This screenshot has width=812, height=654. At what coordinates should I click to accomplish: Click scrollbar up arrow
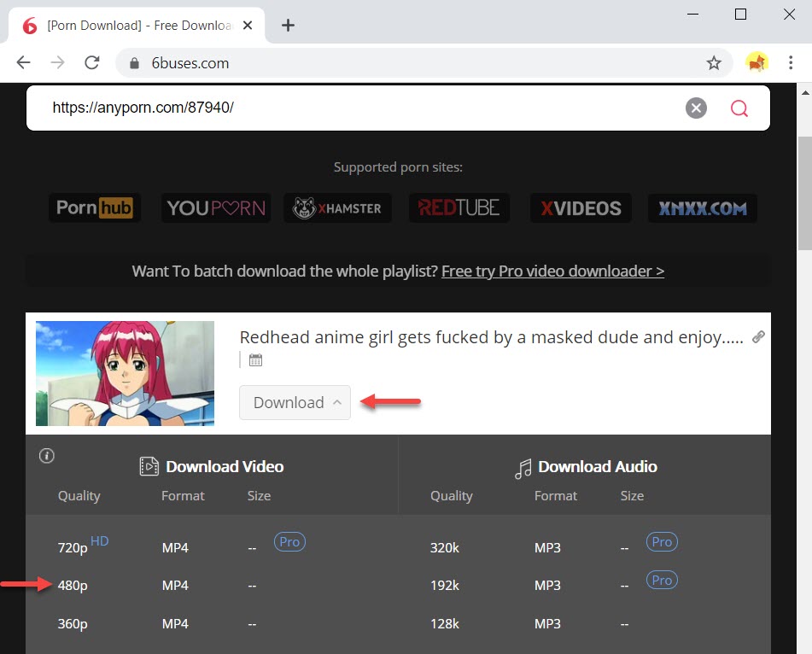(805, 93)
